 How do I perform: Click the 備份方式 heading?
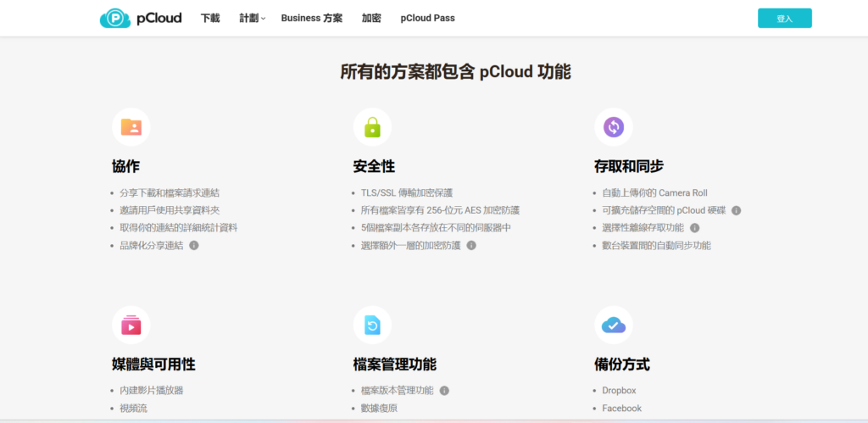[x=621, y=365]
